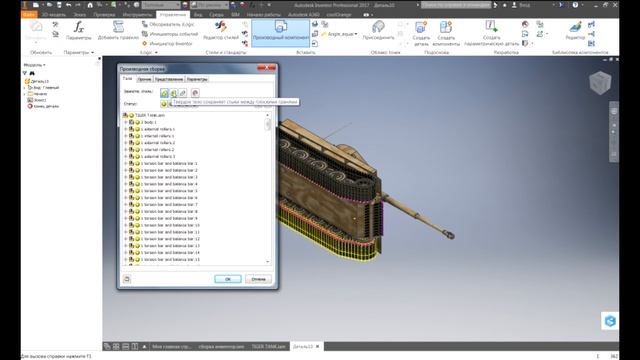Toggle status of torsion bar and balance bar:1

tap(138, 164)
